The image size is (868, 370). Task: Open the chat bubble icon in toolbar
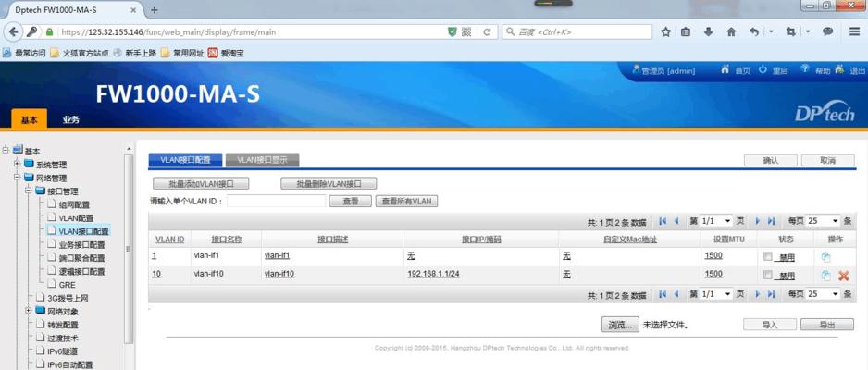point(827,32)
